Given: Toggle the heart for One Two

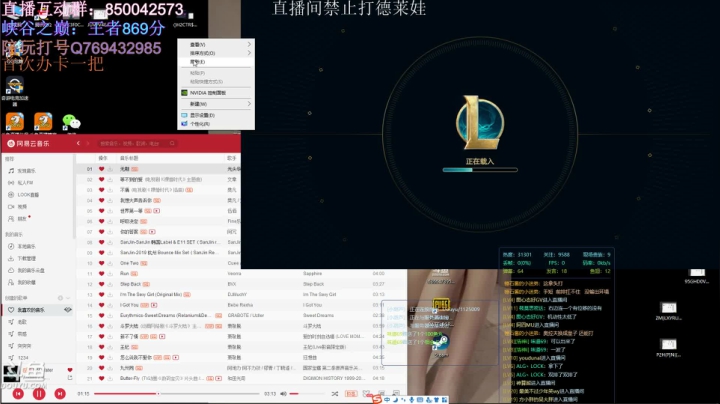Looking at the screenshot, I should click(101, 263).
